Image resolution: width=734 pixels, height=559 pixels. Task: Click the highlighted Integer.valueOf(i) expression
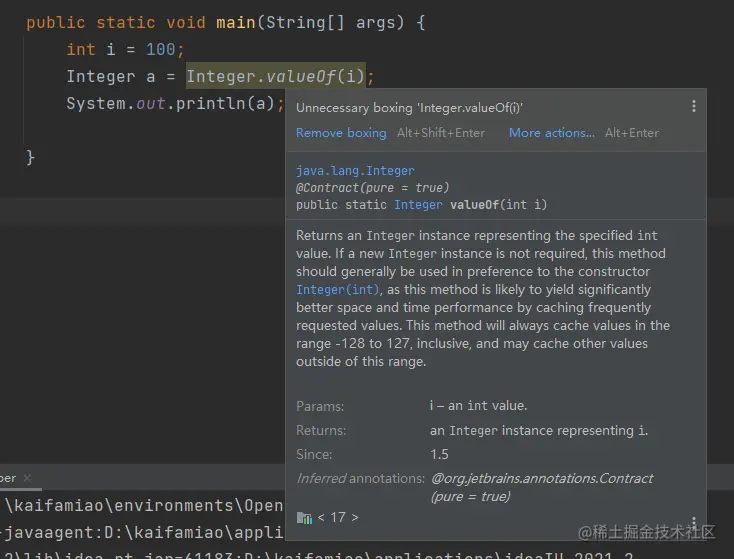(x=276, y=76)
